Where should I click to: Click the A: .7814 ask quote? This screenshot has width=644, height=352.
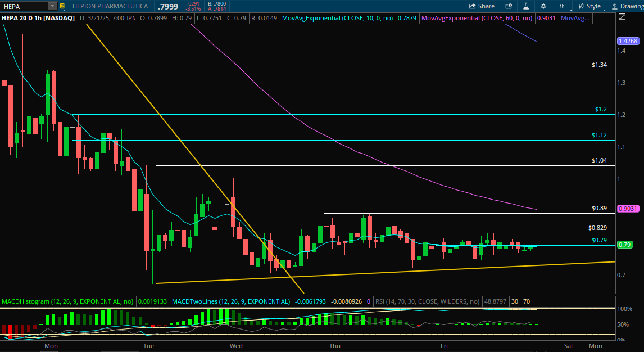(x=217, y=8)
